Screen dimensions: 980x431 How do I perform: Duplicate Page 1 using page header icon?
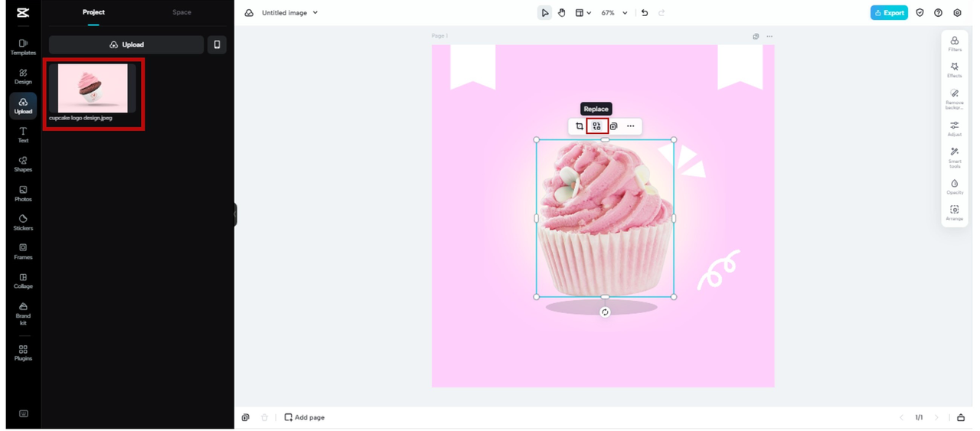pos(756,36)
